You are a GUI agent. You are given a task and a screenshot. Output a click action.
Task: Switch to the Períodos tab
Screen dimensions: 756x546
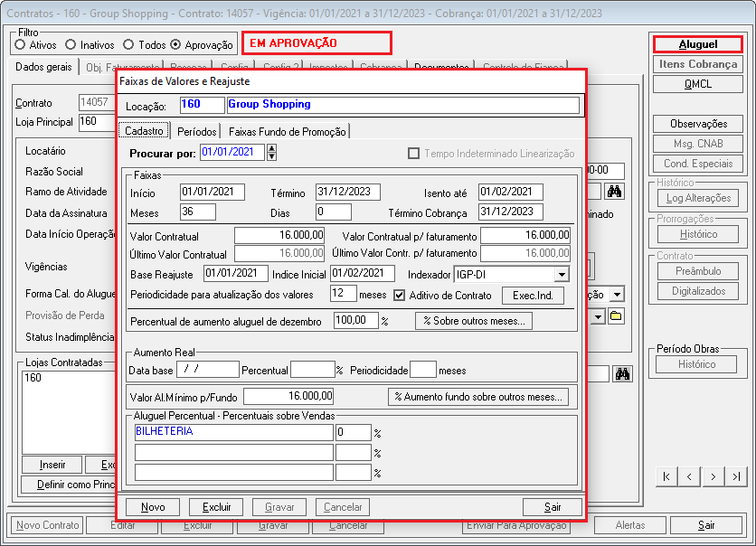[x=197, y=132]
